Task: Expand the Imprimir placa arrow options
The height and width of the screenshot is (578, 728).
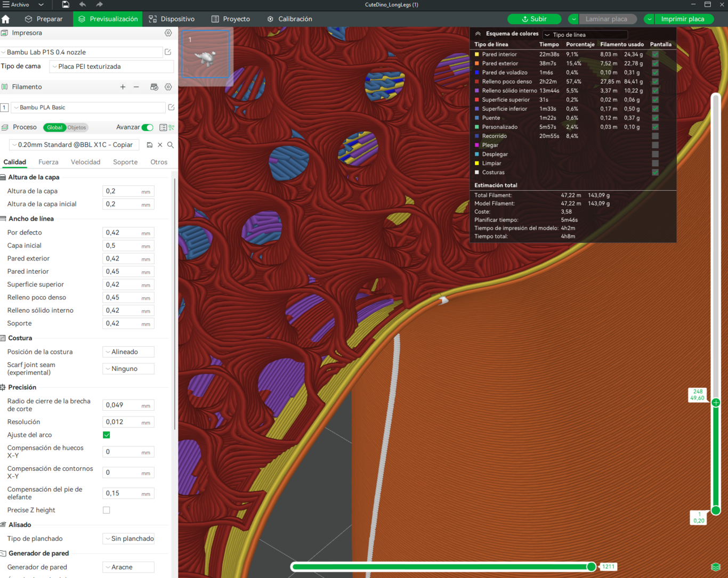Action: [649, 19]
